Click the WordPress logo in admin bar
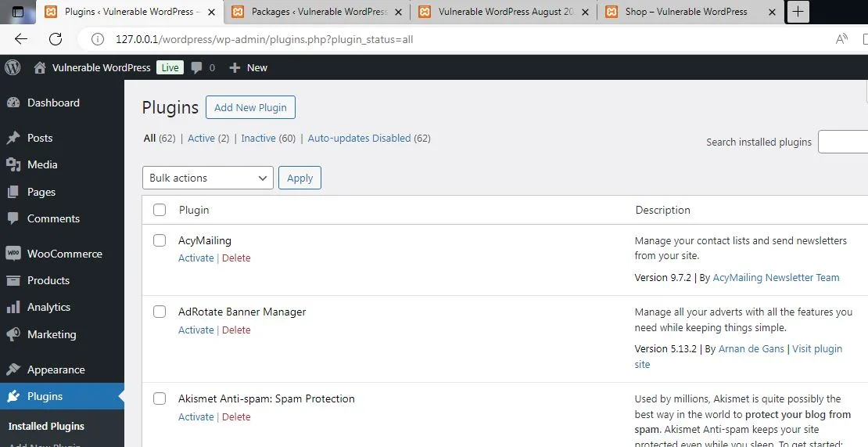The width and height of the screenshot is (868, 447). pos(13,67)
